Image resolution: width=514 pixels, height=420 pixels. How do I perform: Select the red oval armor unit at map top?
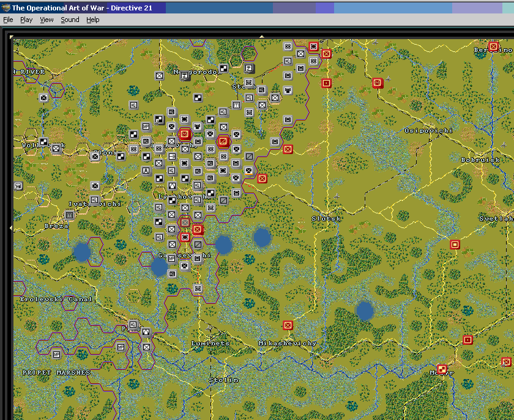click(x=313, y=46)
